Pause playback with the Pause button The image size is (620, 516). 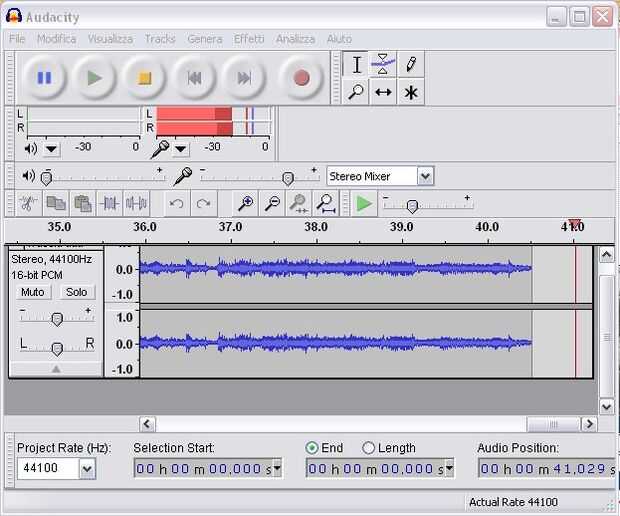pyautogui.click(x=44, y=77)
